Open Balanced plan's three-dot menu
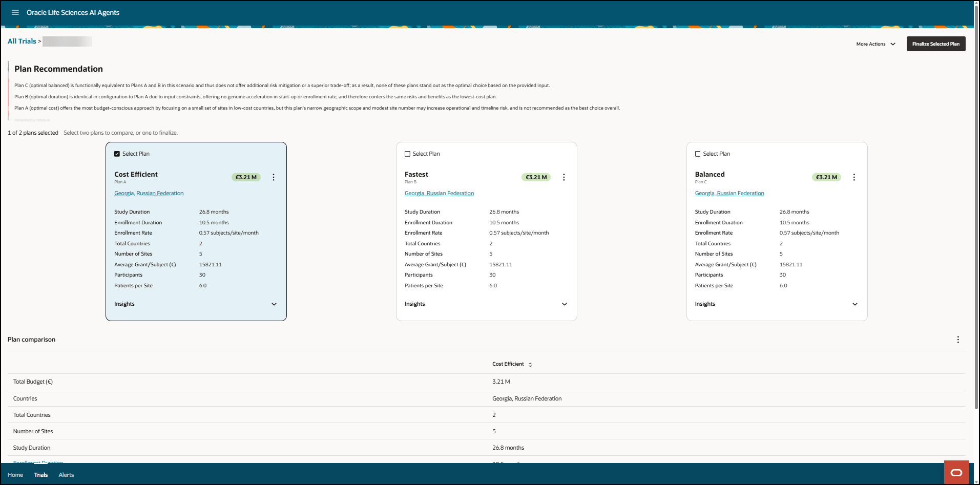The image size is (980, 485). [854, 177]
